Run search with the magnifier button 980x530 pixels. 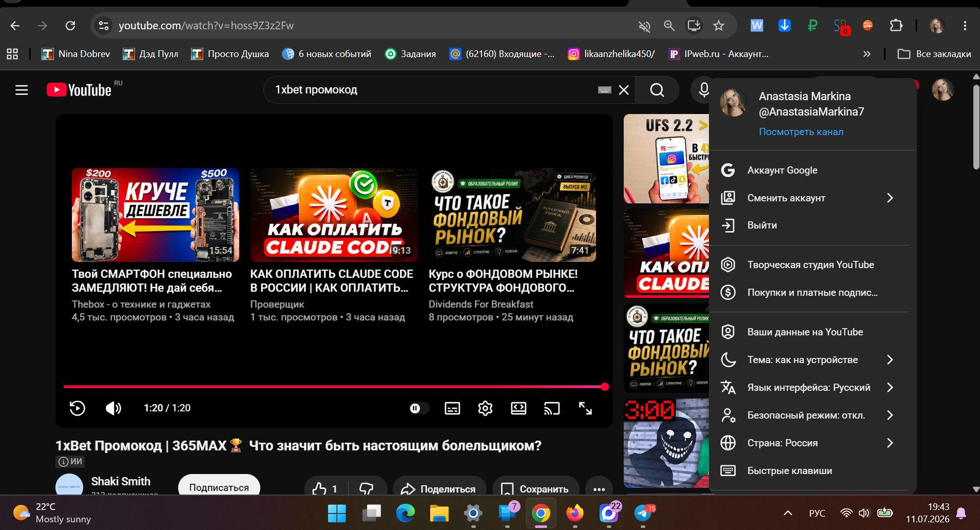point(657,90)
